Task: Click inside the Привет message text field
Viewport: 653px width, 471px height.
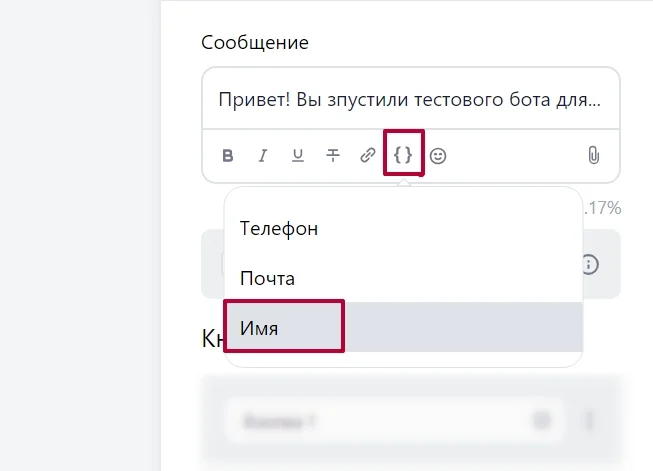Action: [410, 100]
